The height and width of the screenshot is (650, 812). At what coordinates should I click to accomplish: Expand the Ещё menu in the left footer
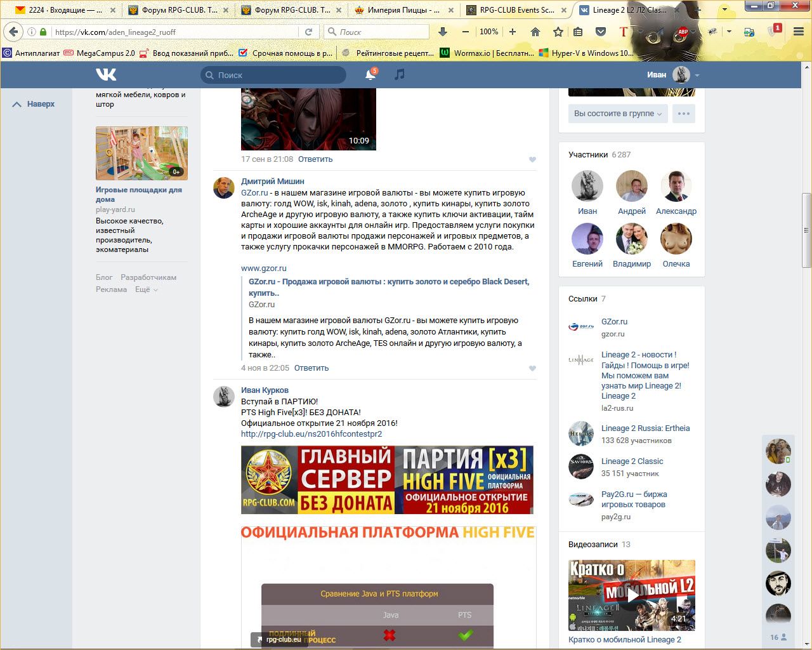click(147, 289)
